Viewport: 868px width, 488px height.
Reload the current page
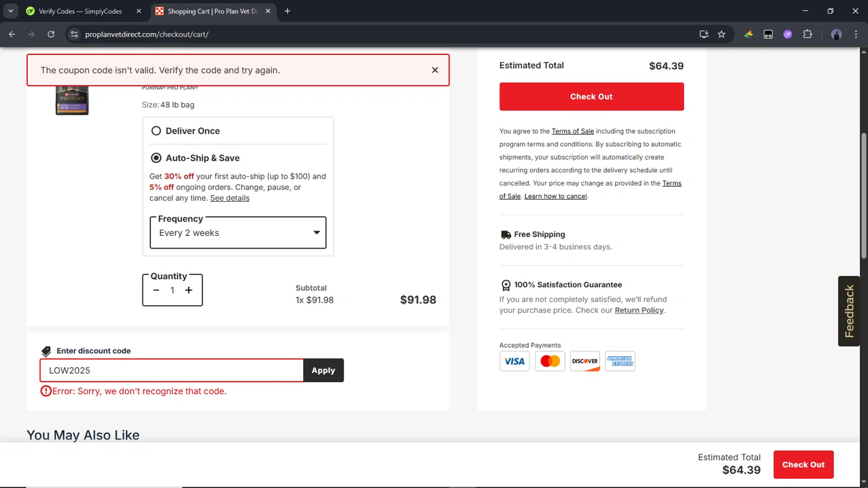click(51, 34)
